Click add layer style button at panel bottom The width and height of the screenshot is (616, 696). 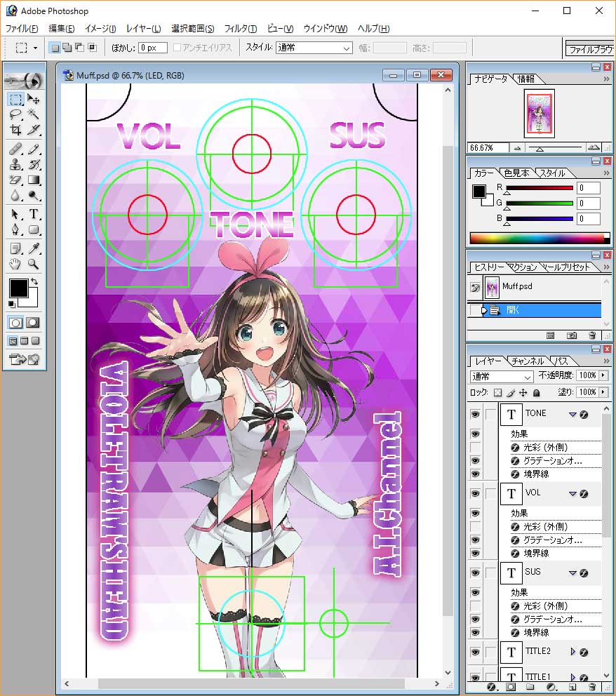pyautogui.click(x=491, y=687)
